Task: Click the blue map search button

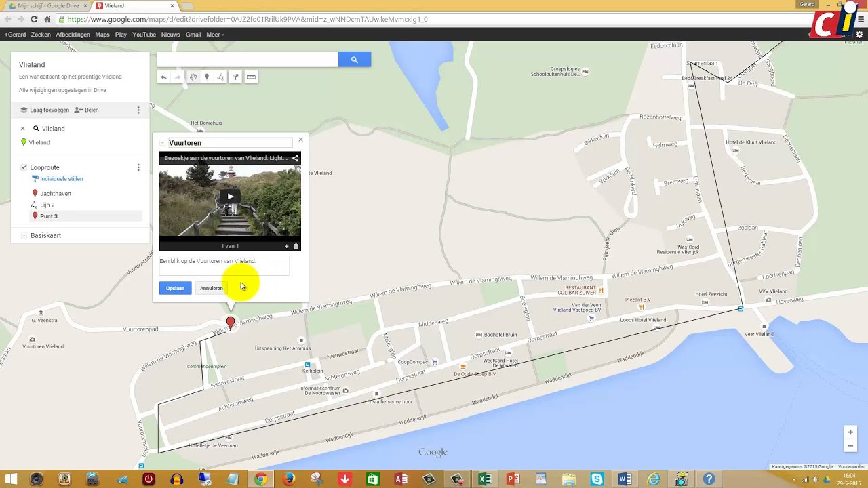Action: click(x=354, y=60)
